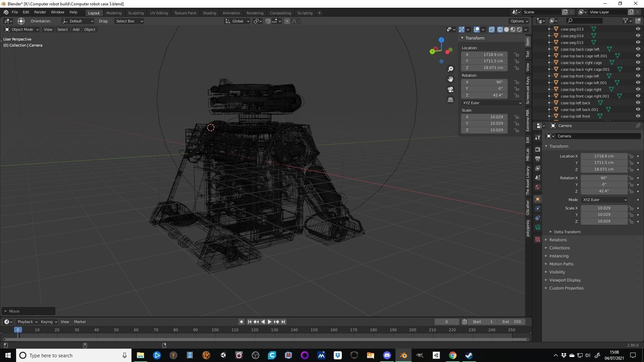Screen dimensions: 644x362
Task: Lock Location X in sidebar Transform
Action: (517, 55)
